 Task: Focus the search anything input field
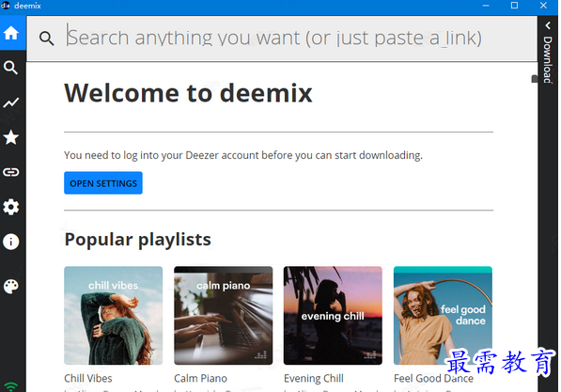(x=282, y=38)
